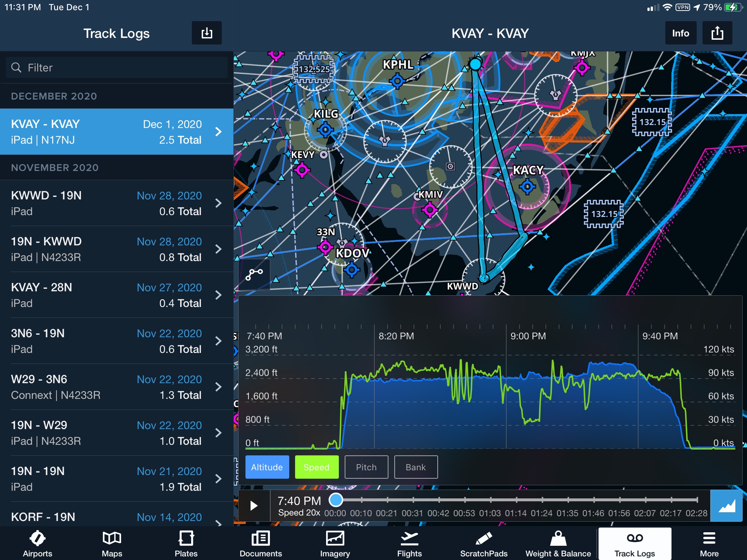The width and height of the screenshot is (747, 560).
Task: Click the Filter search field
Action: [117, 67]
